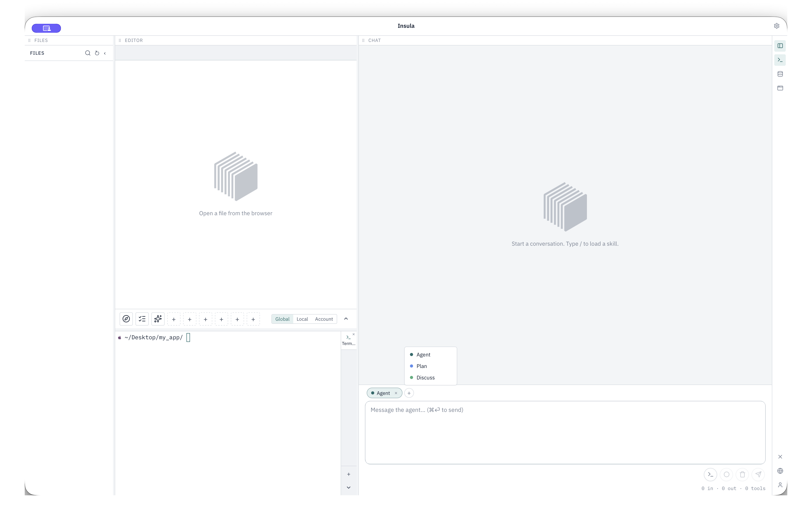Viewport: 812px width, 528px height.
Task: Click the "Open a file from the browser" text
Action: (236, 213)
